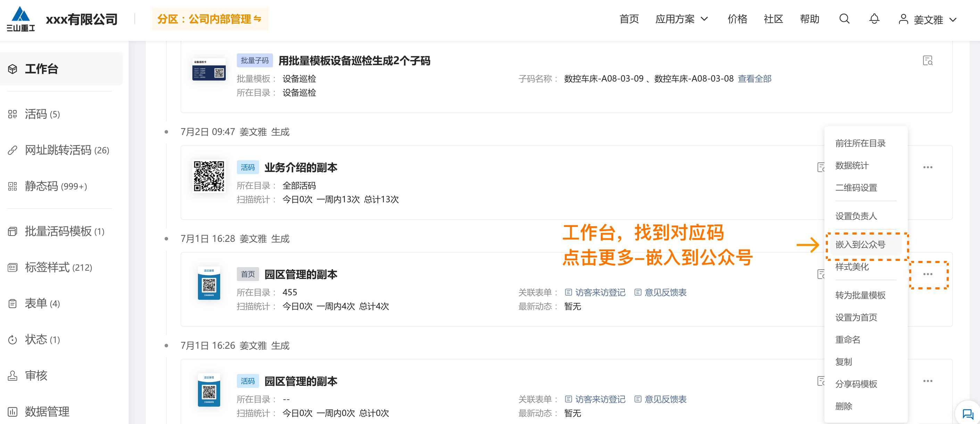Click the 业务介绍的副本 QR code thumbnail

[209, 176]
